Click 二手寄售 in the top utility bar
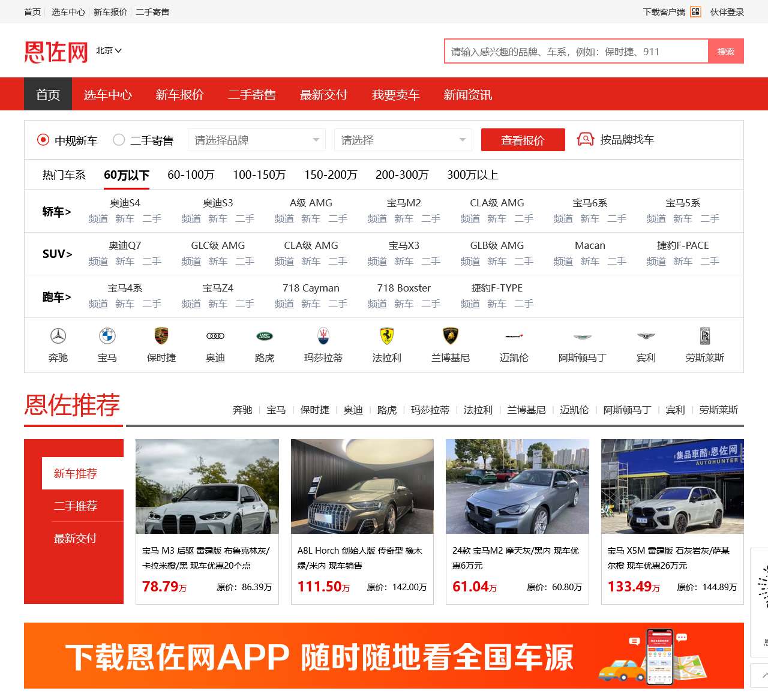Viewport: 768px width, 700px height. tap(152, 12)
